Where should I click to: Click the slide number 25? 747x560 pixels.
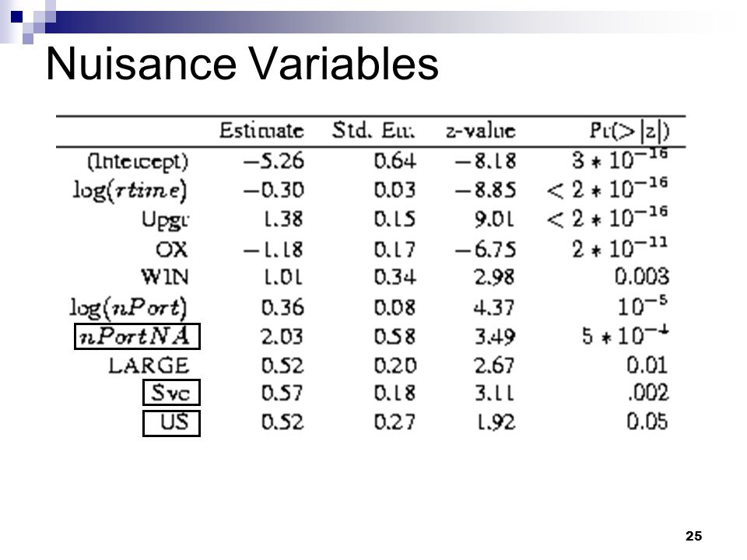coord(693,536)
